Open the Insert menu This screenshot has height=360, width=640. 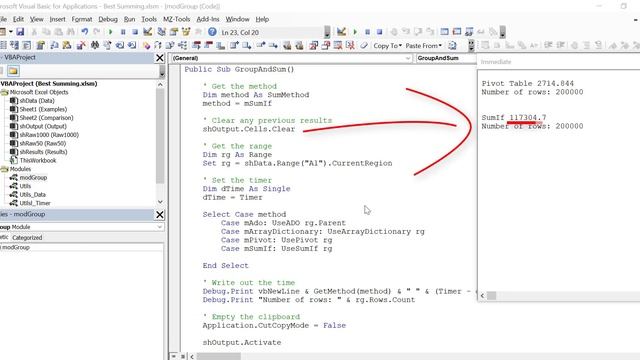(58, 19)
